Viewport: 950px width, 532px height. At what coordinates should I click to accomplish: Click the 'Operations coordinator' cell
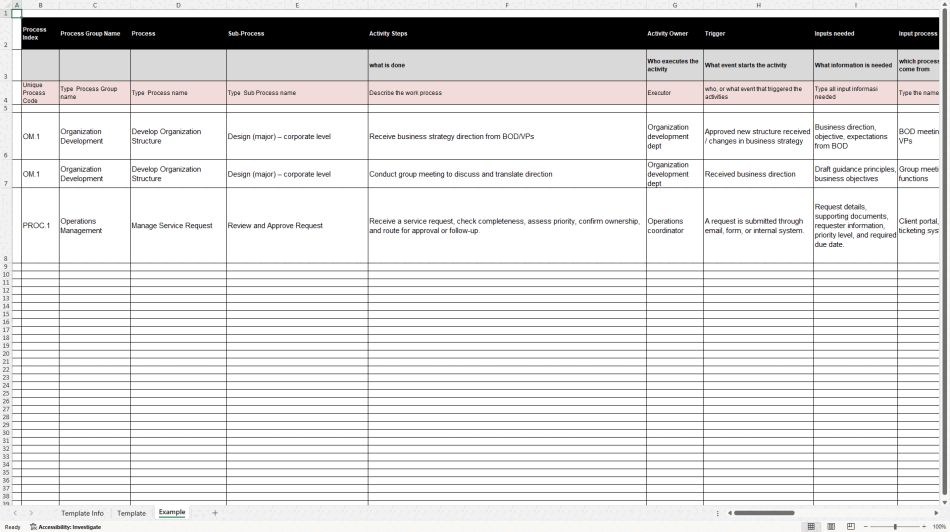pyautogui.click(x=674, y=225)
